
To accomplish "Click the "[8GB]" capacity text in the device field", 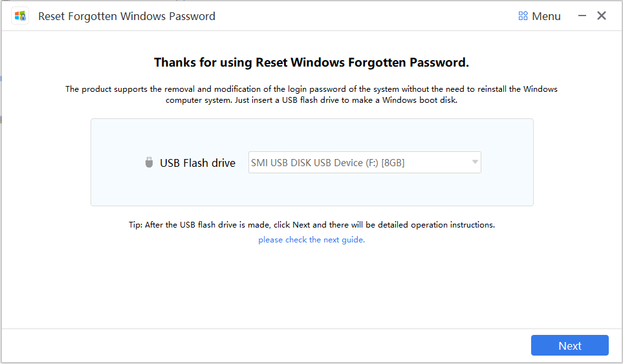I will click(393, 163).
